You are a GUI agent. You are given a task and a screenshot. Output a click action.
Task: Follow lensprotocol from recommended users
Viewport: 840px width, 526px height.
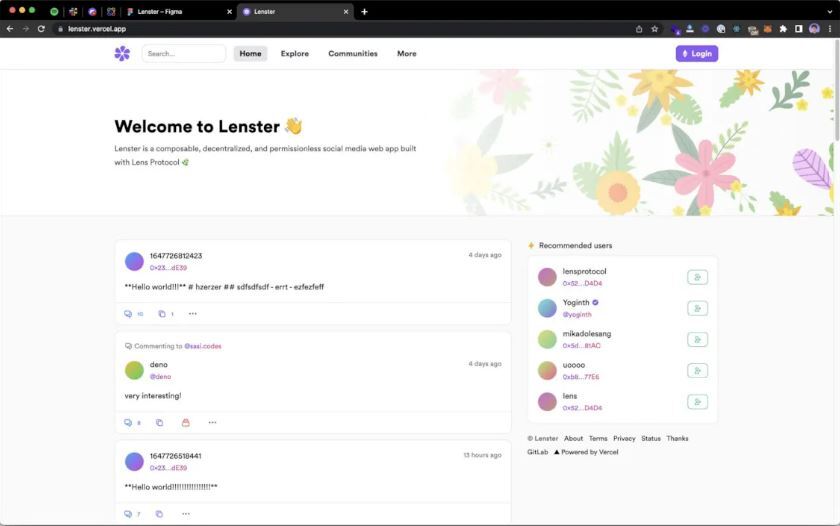tap(697, 277)
